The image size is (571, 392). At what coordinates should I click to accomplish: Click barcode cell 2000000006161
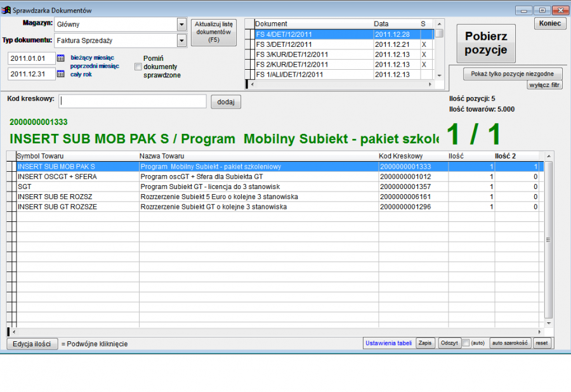[x=413, y=197]
